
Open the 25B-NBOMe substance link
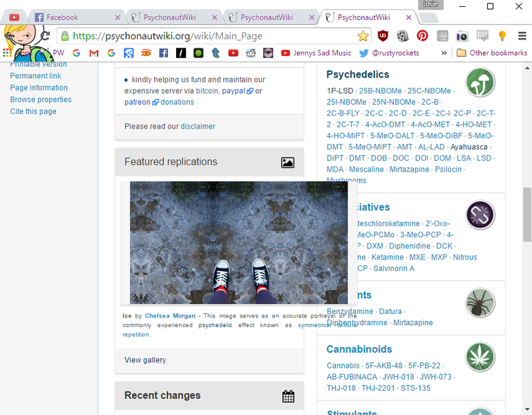[380, 91]
